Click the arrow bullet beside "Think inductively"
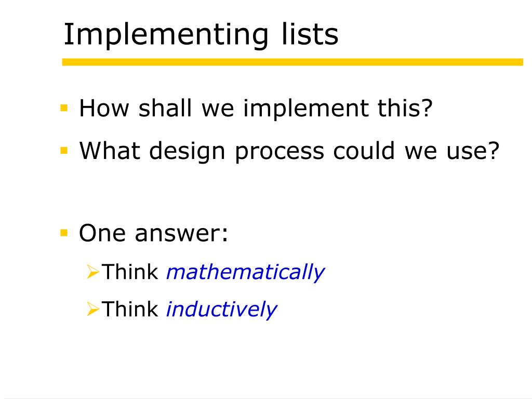Image resolution: width=532 pixels, height=399 pixels. click(92, 309)
